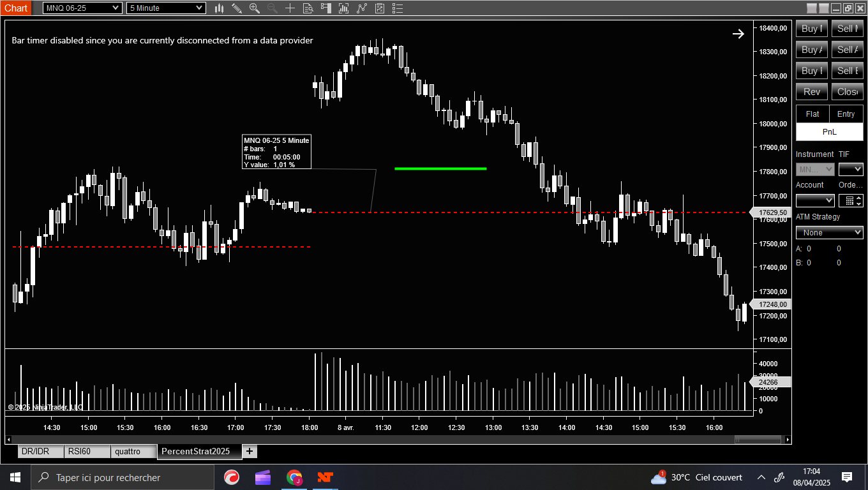Show hidden system tray icons
This screenshot has width=868, height=490.
[761, 477]
